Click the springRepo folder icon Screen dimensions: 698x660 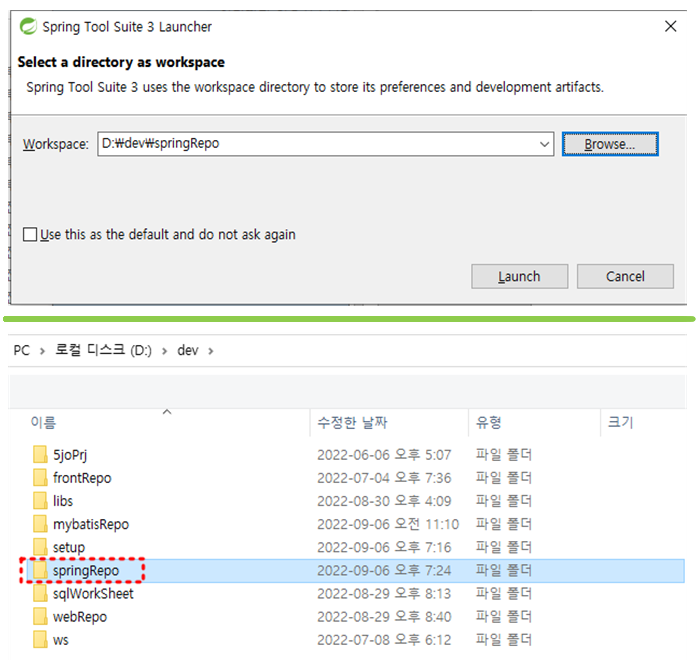coord(40,570)
